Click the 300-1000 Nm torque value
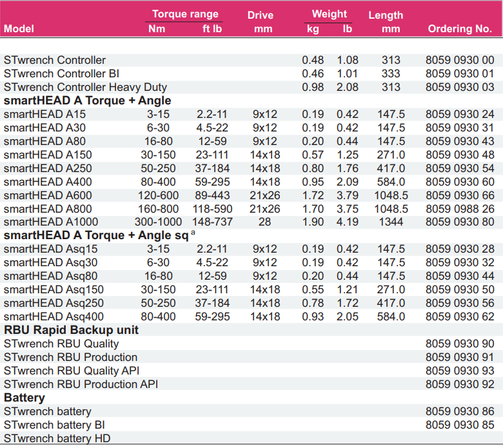503x448 pixels. pos(158,222)
